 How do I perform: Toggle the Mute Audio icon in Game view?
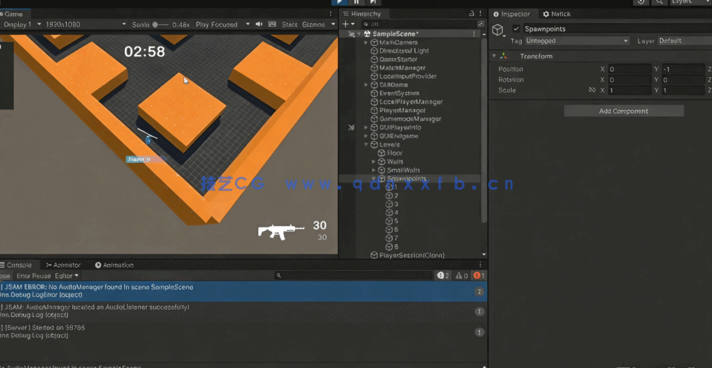pos(259,25)
